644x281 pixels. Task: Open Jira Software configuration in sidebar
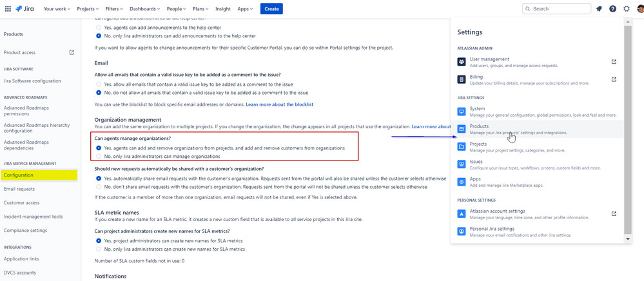(32, 81)
